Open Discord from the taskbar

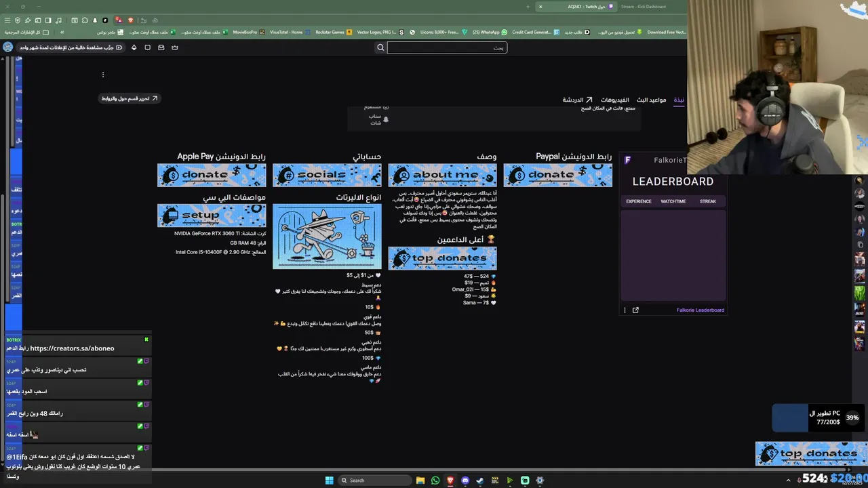coord(465,481)
